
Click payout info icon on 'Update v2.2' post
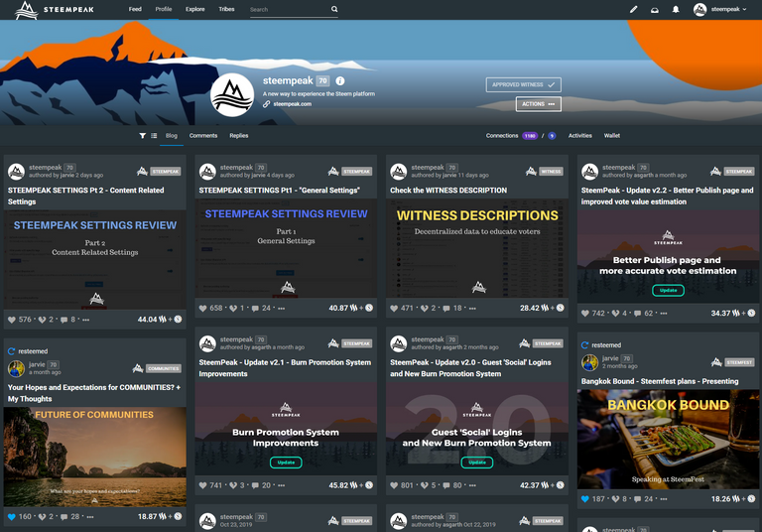tap(751, 314)
